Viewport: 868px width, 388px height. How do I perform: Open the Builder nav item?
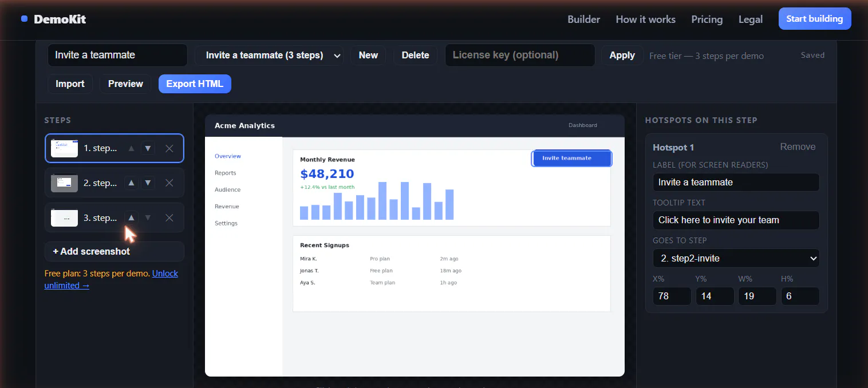tap(583, 19)
